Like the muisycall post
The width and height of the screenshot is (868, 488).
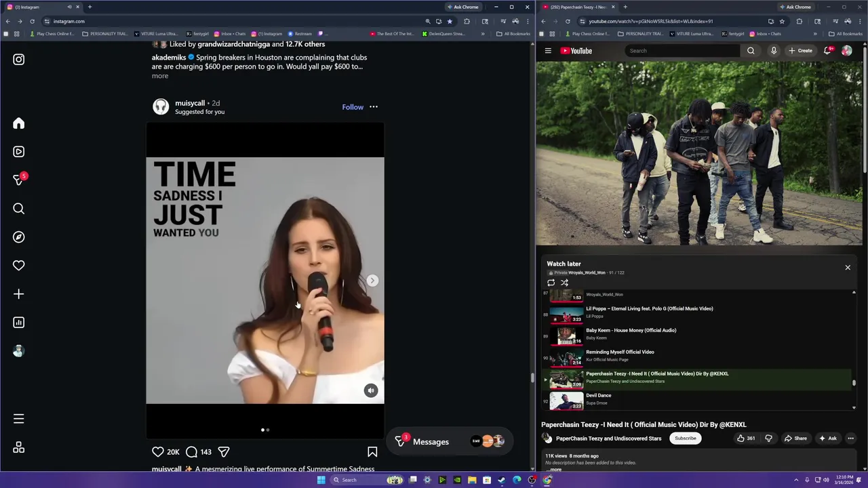[x=158, y=452]
